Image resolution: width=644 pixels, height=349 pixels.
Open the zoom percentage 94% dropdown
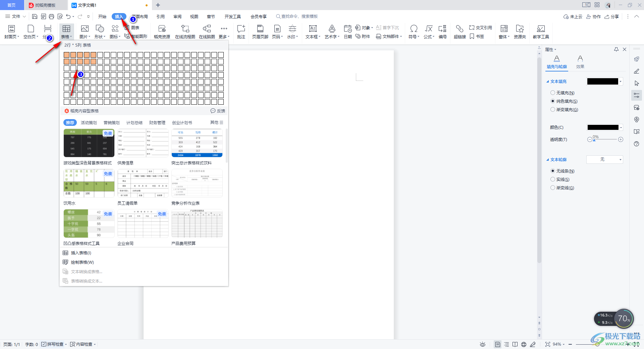(x=559, y=344)
